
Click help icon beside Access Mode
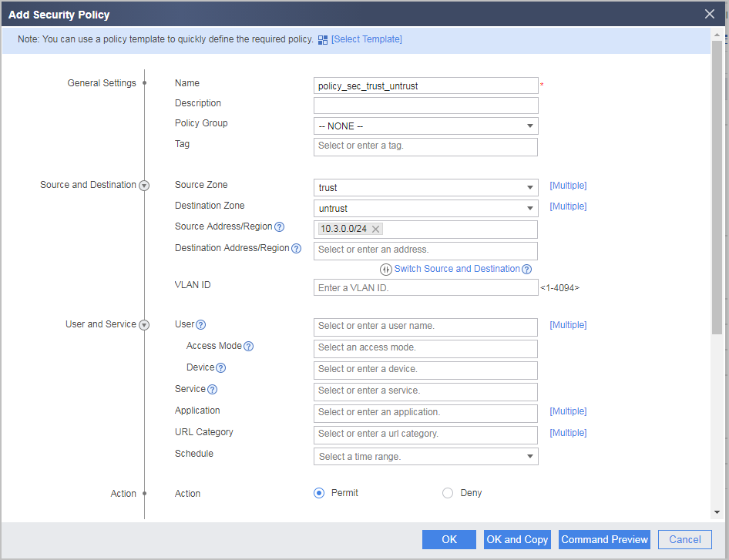coord(248,346)
